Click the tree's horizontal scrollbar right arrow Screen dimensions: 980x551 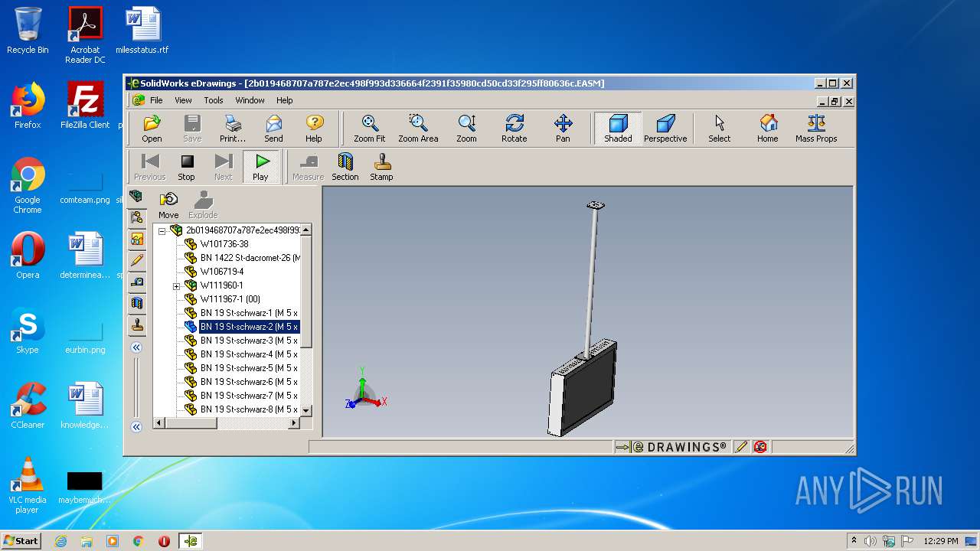click(295, 422)
